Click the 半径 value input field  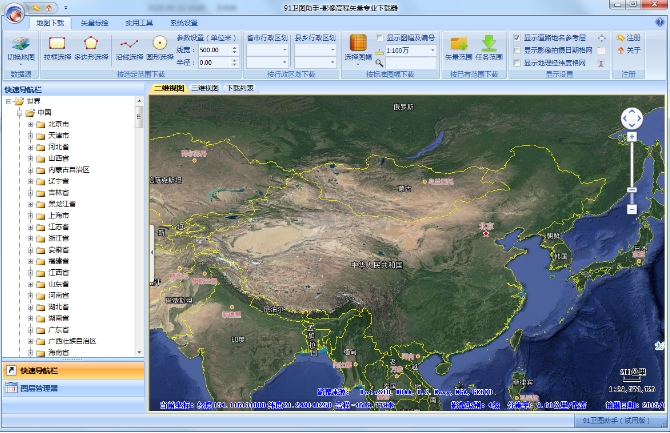215,62
